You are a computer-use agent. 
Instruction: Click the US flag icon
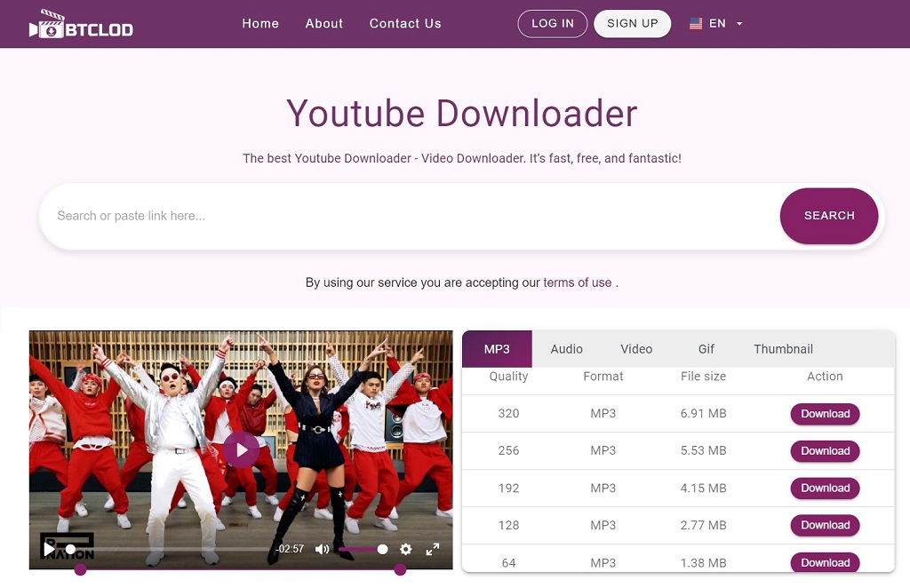coord(696,24)
